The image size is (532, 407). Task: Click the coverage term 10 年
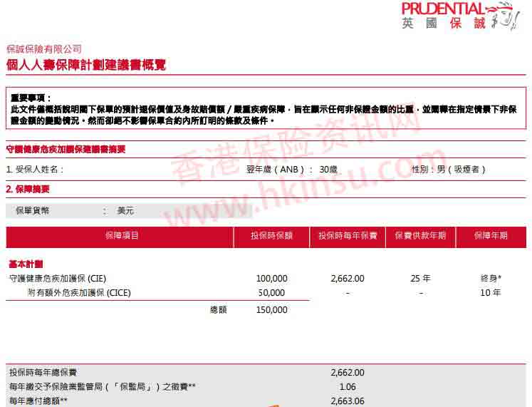coord(491,293)
